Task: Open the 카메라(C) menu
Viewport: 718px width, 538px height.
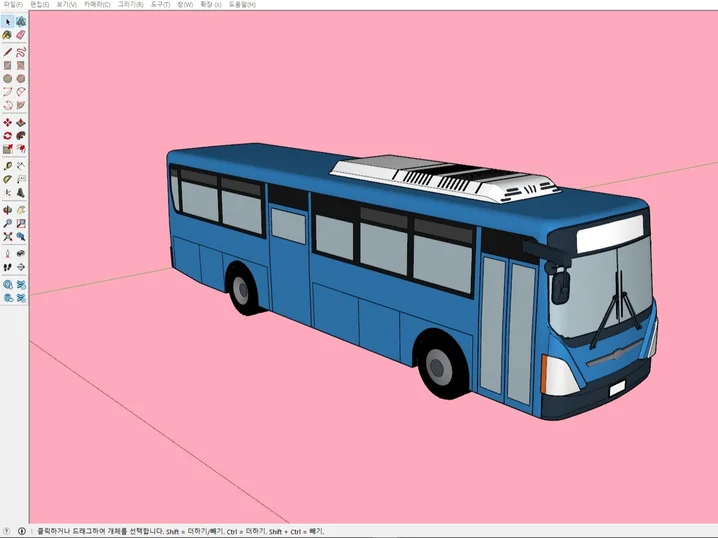Action: [96, 5]
